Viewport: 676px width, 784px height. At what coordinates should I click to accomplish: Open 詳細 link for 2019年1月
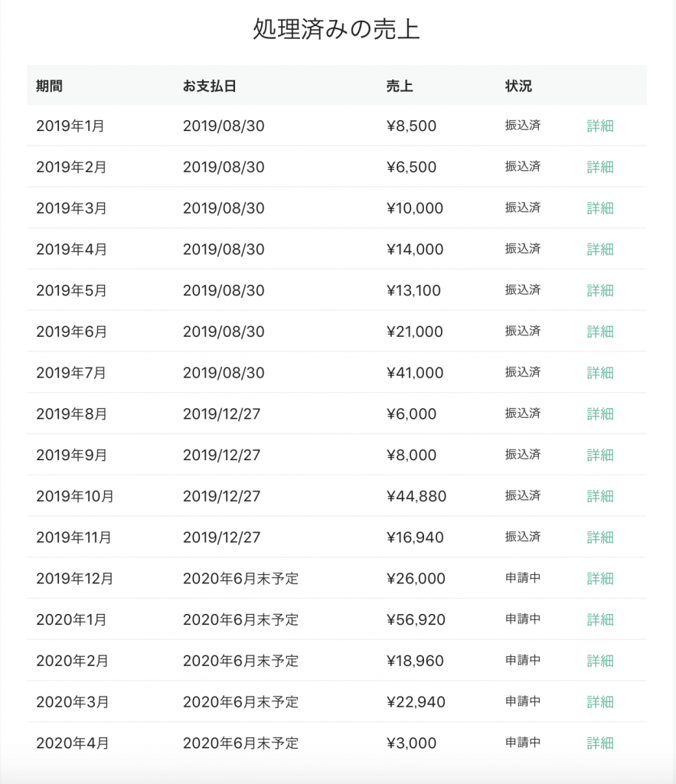[x=600, y=126]
